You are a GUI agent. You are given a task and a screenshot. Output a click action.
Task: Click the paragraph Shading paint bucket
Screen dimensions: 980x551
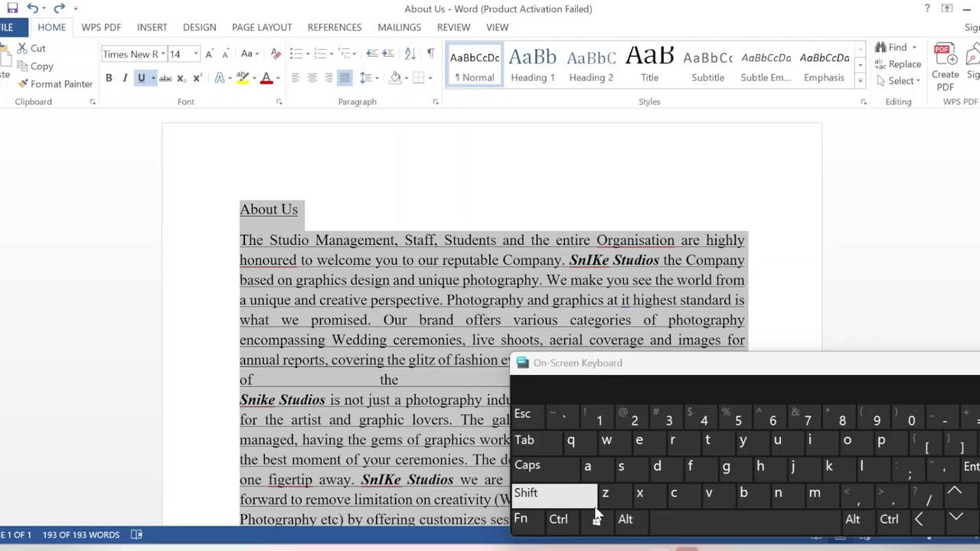[395, 78]
